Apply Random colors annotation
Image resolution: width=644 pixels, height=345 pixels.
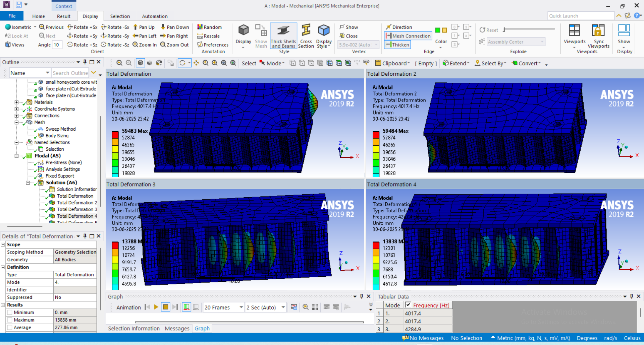[209, 27]
